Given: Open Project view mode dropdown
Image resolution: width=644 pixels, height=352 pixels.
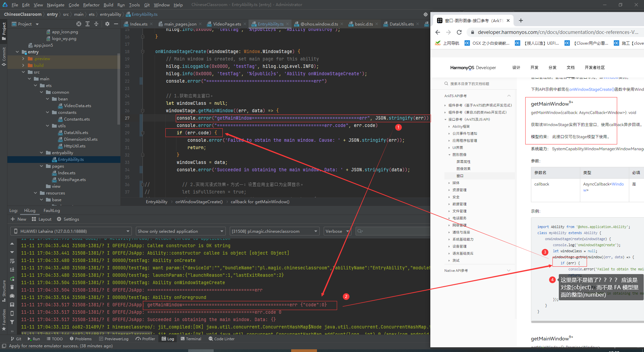Looking at the screenshot, I should (25, 24).
